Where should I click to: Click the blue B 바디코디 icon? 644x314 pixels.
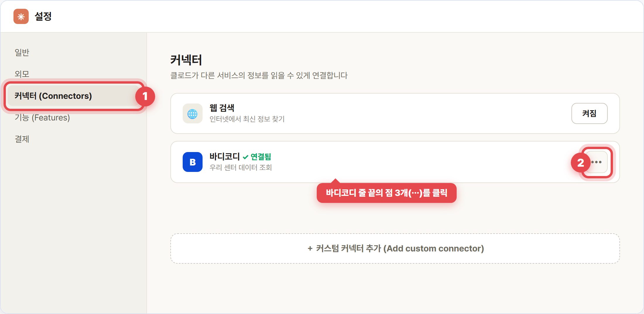[x=193, y=162]
